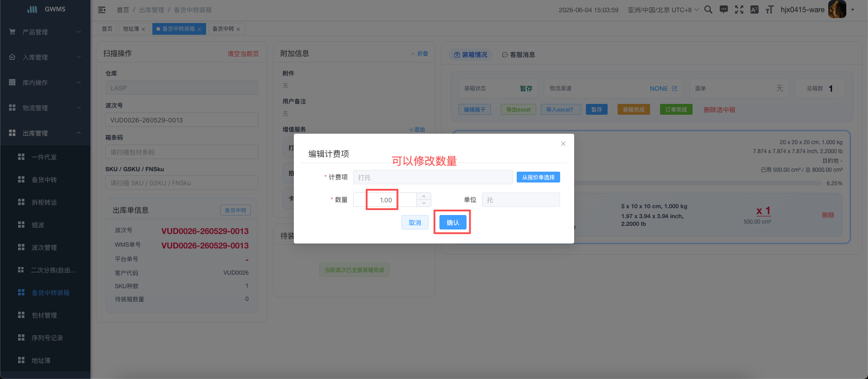868x379 pixels.
Task: Open 波次管理 in the sidebar
Action: click(45, 248)
